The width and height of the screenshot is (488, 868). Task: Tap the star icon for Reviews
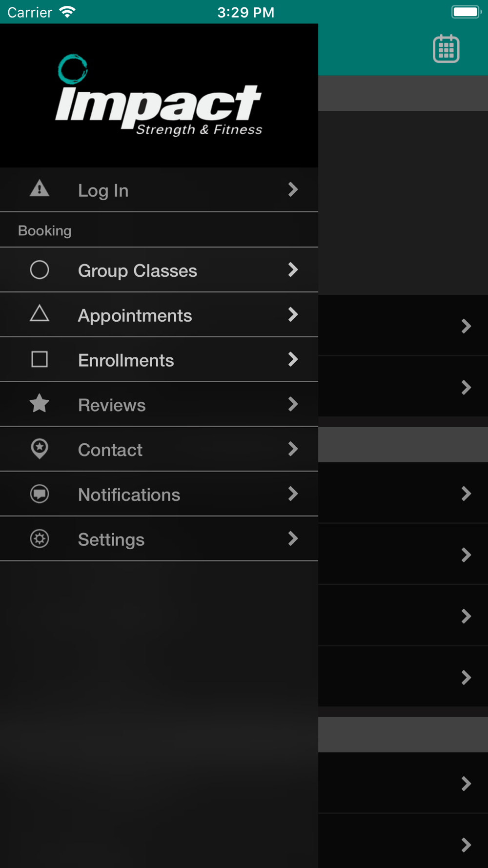tap(40, 404)
